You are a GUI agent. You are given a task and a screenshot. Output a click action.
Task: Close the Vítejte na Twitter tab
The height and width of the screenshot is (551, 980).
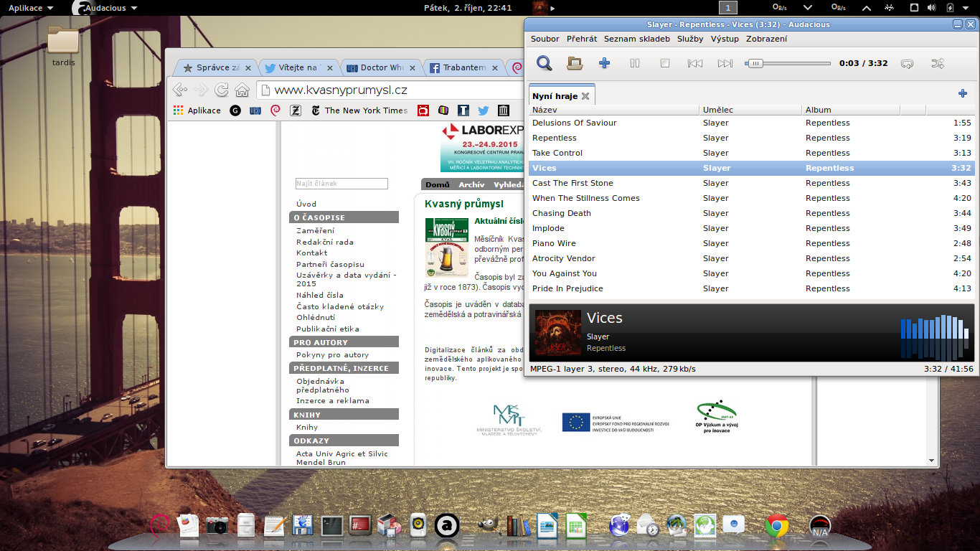(330, 68)
